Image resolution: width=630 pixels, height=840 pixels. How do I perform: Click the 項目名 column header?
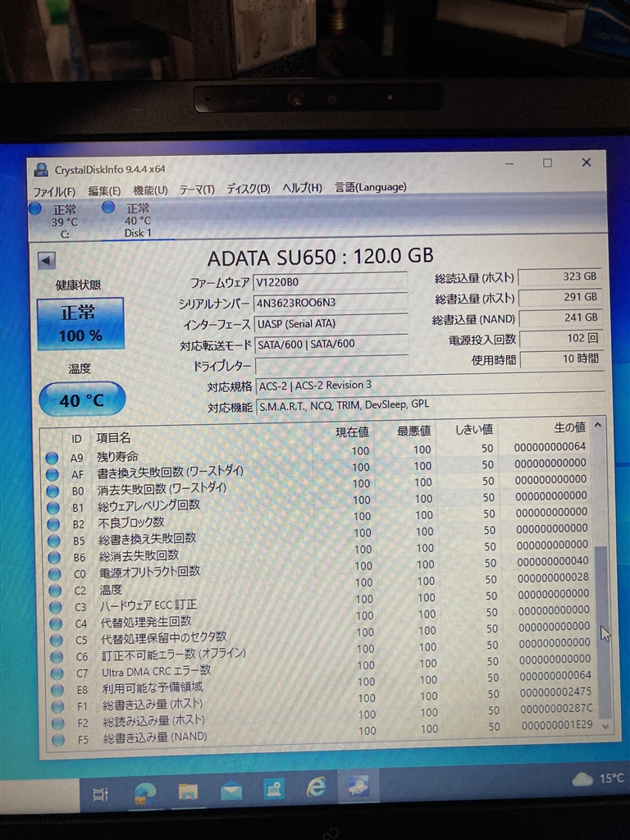point(113,438)
